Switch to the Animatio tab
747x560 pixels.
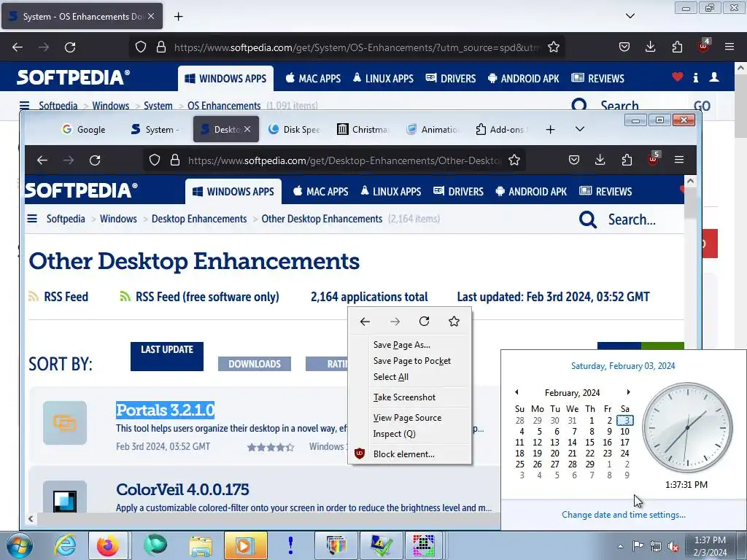click(x=433, y=130)
